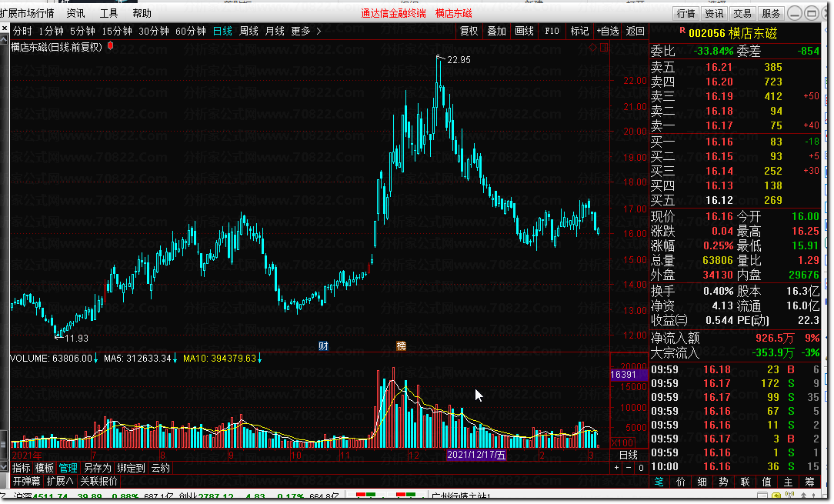The height and width of the screenshot is (504, 834).
Task: Open the 帮助 menu
Action: [x=142, y=13]
